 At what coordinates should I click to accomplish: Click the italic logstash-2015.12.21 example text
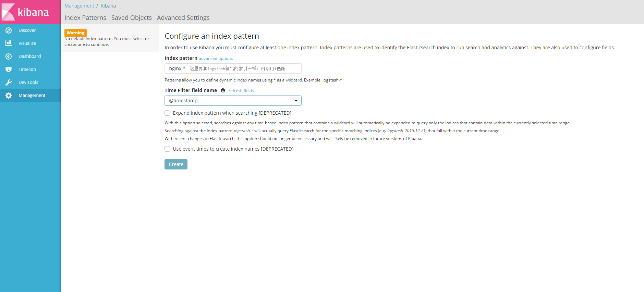coord(406,131)
